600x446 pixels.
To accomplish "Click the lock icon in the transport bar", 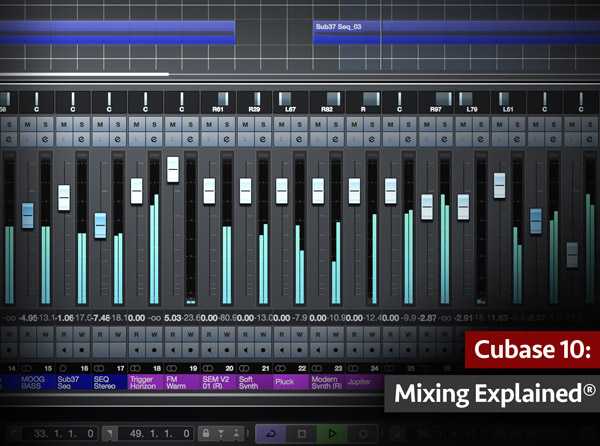I will [x=206, y=433].
